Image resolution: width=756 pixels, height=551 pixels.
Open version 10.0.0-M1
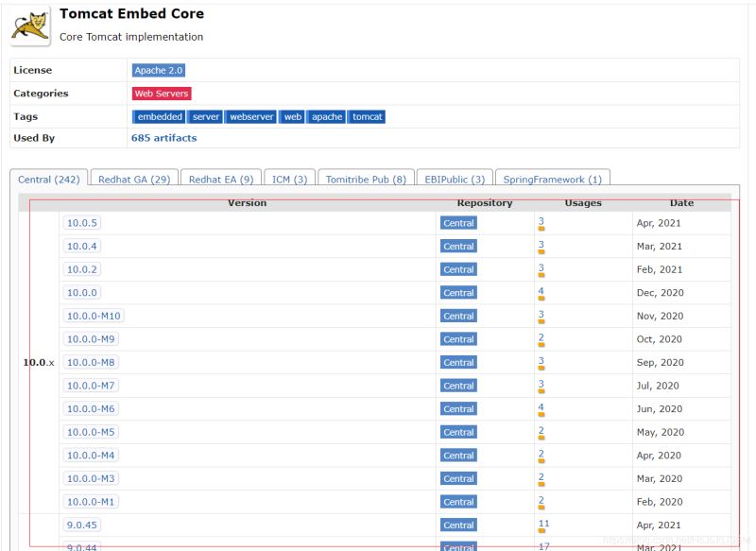click(x=91, y=502)
